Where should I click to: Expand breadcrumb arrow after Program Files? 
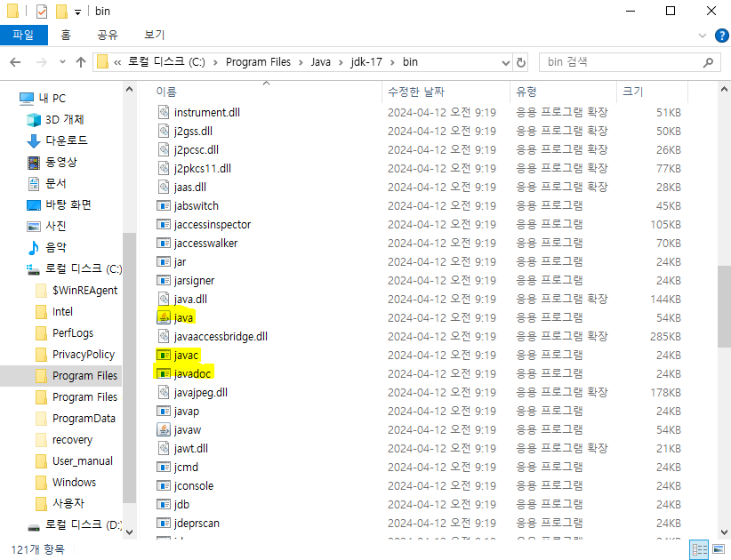pos(301,62)
